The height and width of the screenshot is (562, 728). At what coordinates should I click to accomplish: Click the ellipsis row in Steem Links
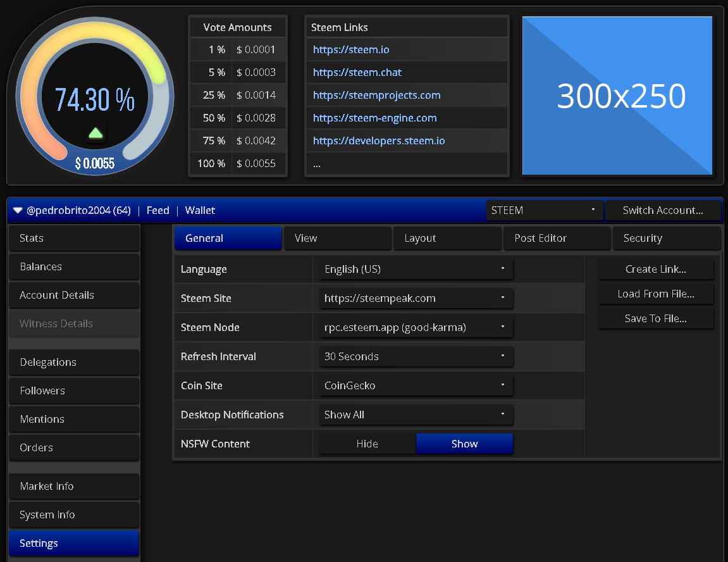click(x=407, y=163)
